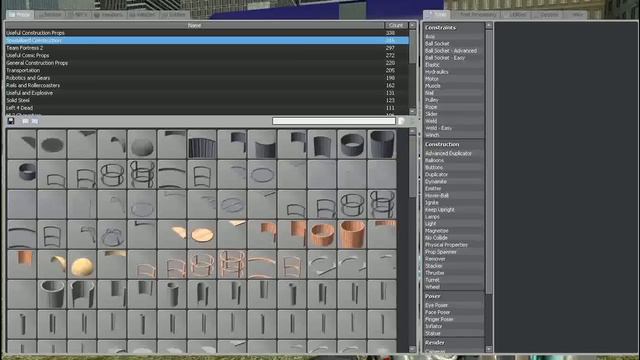Click the prop search input field
640x360 pixels.
(334, 121)
